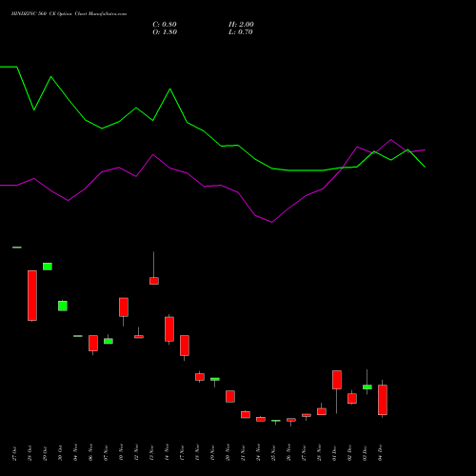Screen dimensions: 476x476
Task: Click the 13 Nov date label
Action: (x=151, y=453)
